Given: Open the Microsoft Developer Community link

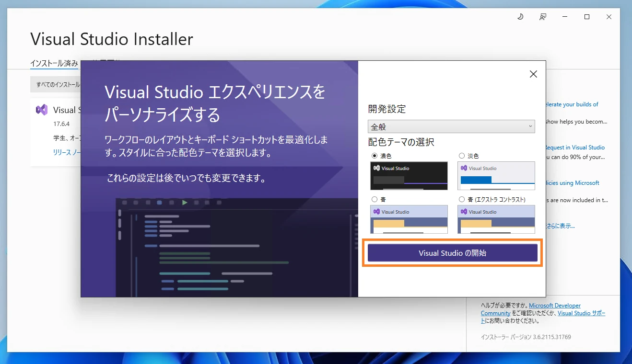Looking at the screenshot, I should pyautogui.click(x=555, y=306).
